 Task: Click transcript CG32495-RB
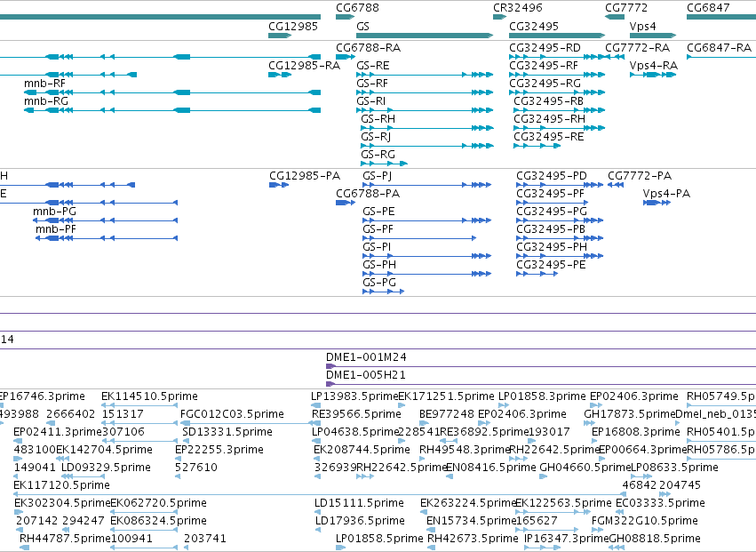tap(560, 110)
